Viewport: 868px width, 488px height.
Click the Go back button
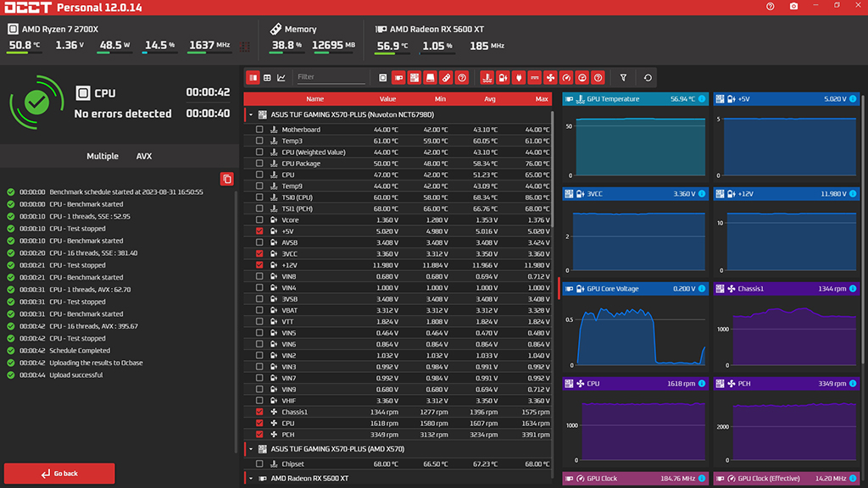click(x=59, y=474)
